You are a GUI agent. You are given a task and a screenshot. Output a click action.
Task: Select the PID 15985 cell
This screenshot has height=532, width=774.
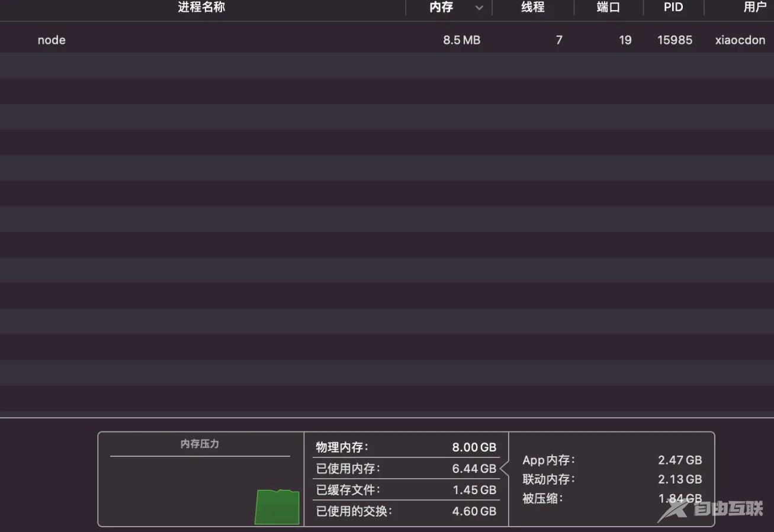point(675,40)
